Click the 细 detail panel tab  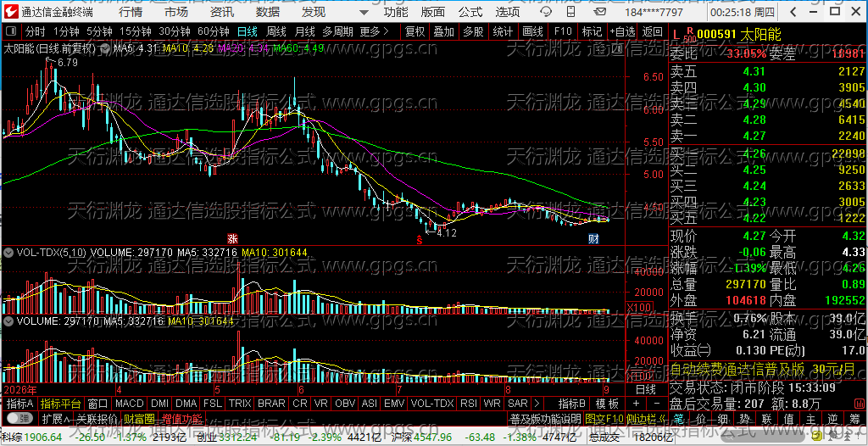pos(722,418)
